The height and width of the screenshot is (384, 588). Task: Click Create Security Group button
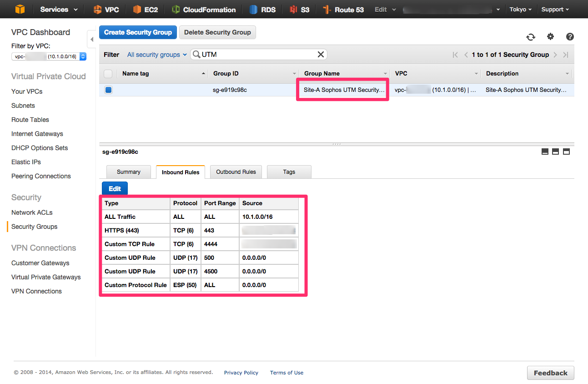[x=138, y=32]
